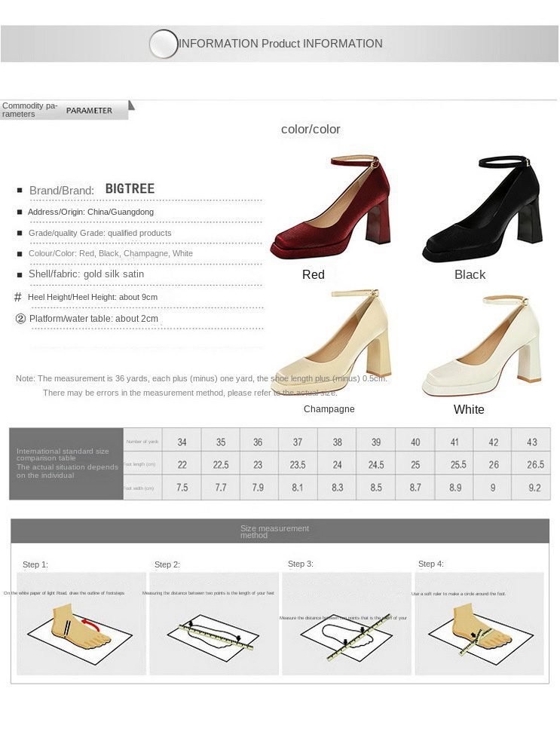The image size is (560, 734).
Task: Choose the Champagne shoe image
Action: 332,343
